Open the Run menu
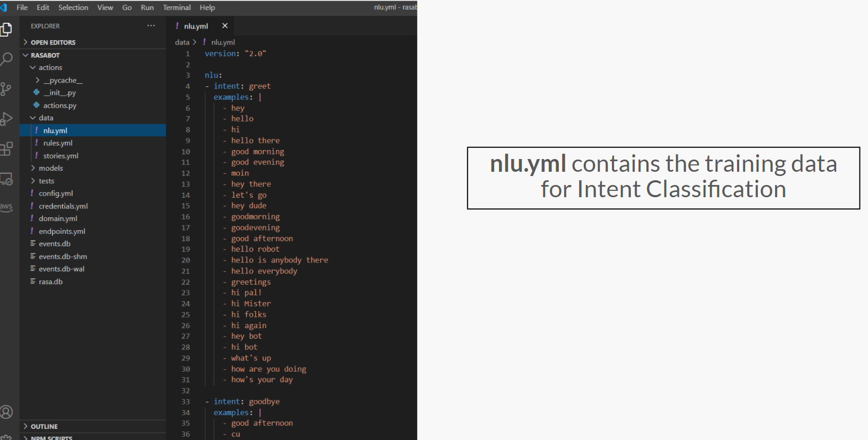 pyautogui.click(x=147, y=7)
